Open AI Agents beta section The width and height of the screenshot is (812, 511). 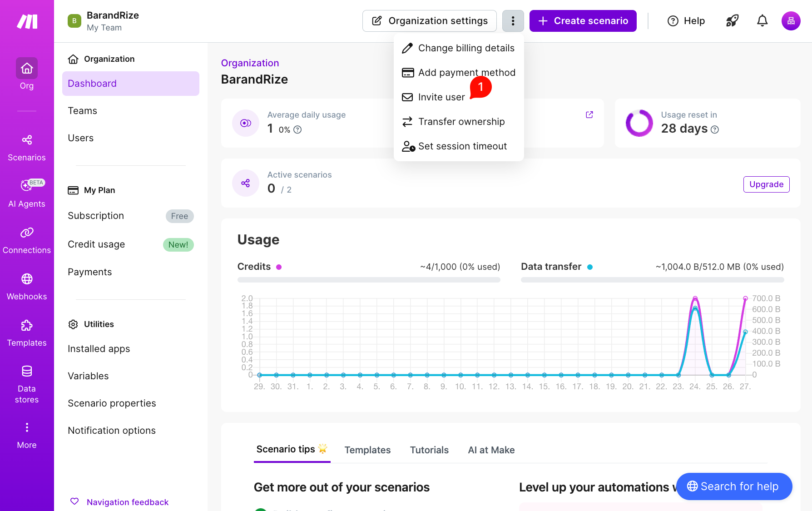[x=27, y=193]
